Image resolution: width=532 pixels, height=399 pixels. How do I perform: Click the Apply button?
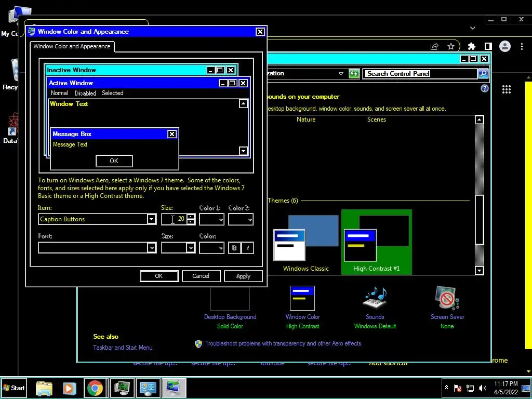243,276
